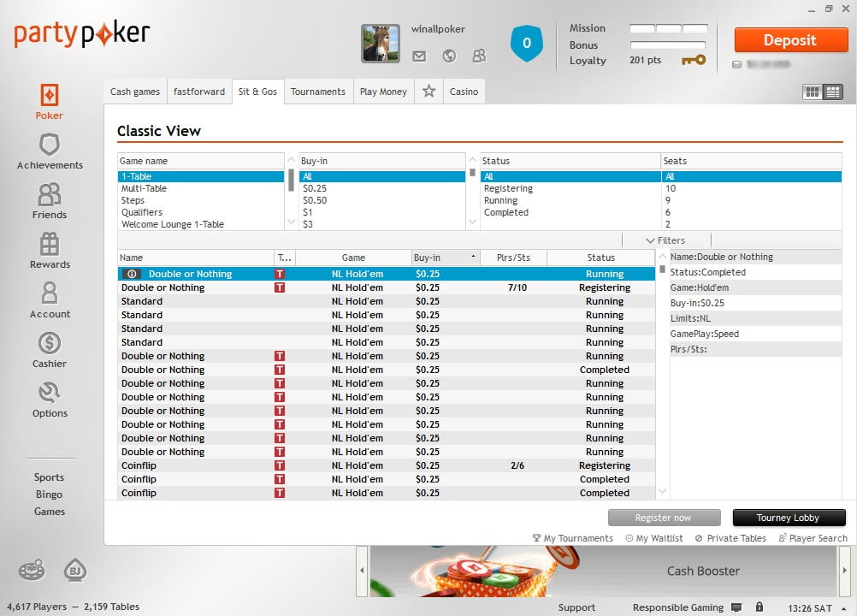Click the Responsible Gaming link
Screen dimensions: 857x616
pyautogui.click(x=677, y=607)
